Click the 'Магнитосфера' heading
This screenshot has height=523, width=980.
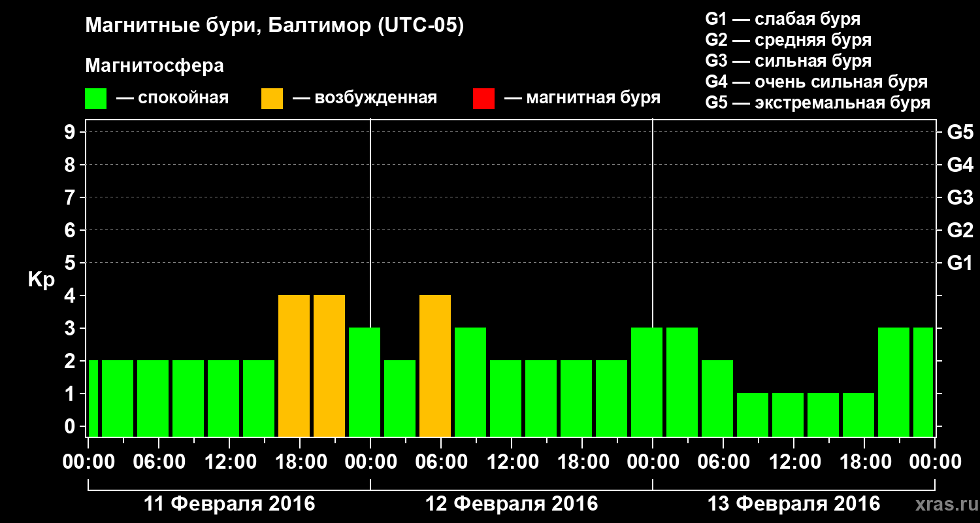[154, 66]
